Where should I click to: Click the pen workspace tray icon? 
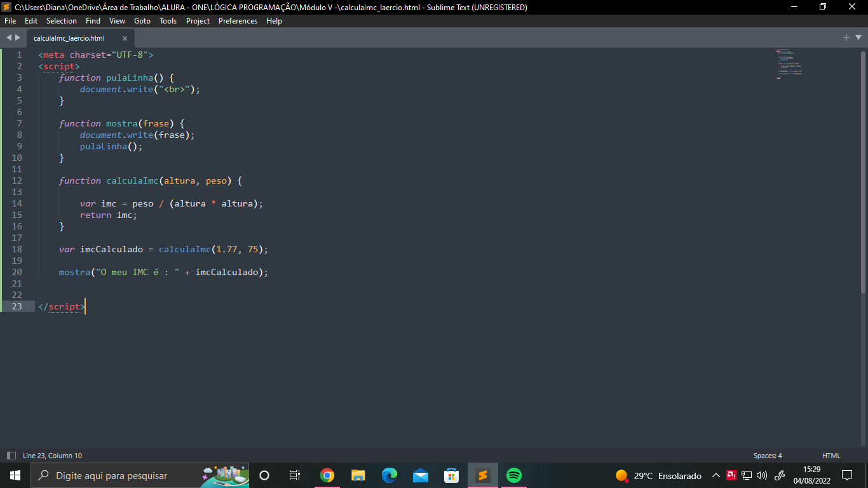780,475
